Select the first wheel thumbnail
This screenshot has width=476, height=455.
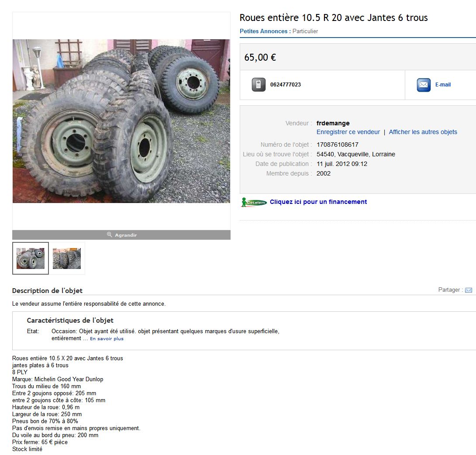[x=31, y=259]
